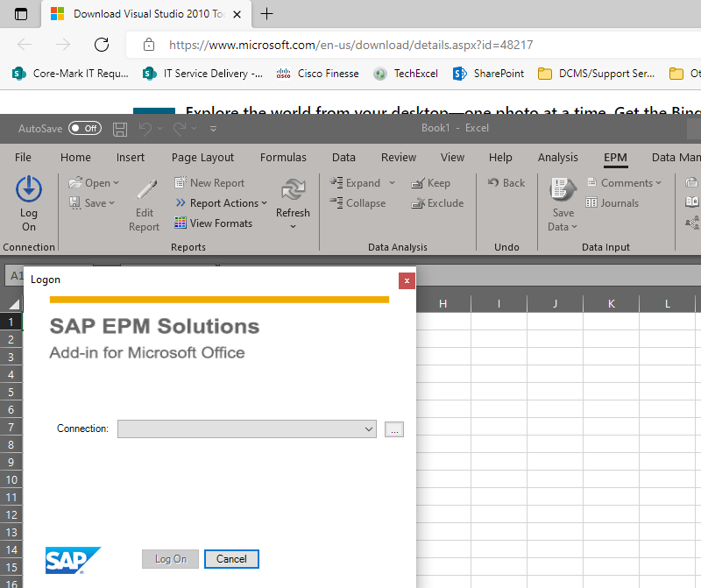Click the Back undo icon
Image resolution: width=701 pixels, height=588 pixels.
point(493,182)
